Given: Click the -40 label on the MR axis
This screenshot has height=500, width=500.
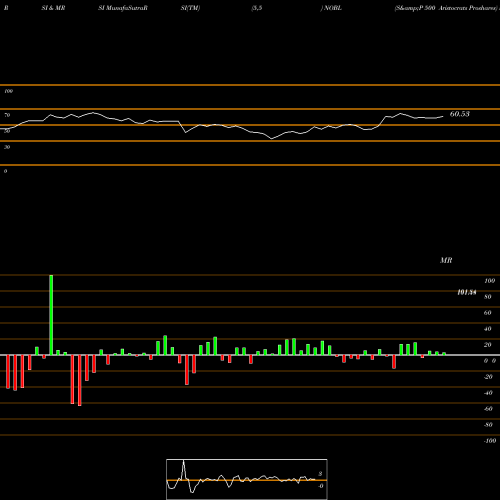Looking at the screenshot, I should 488,393.
